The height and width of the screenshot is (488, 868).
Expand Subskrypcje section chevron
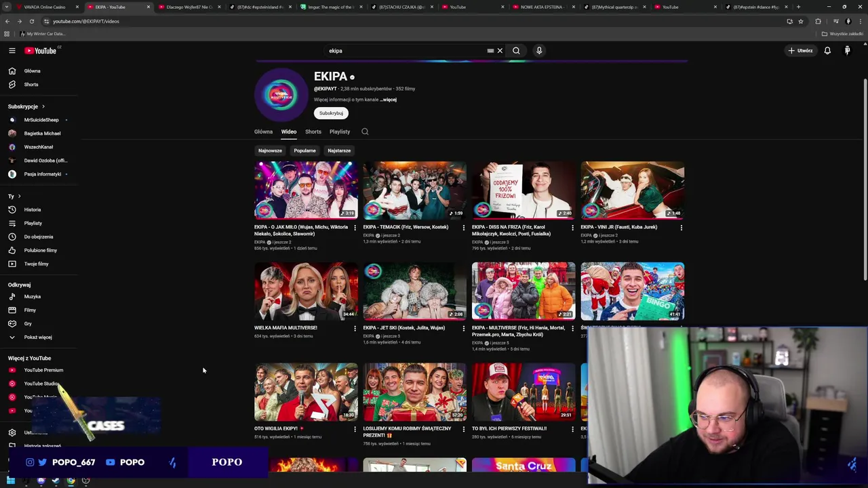coord(43,106)
